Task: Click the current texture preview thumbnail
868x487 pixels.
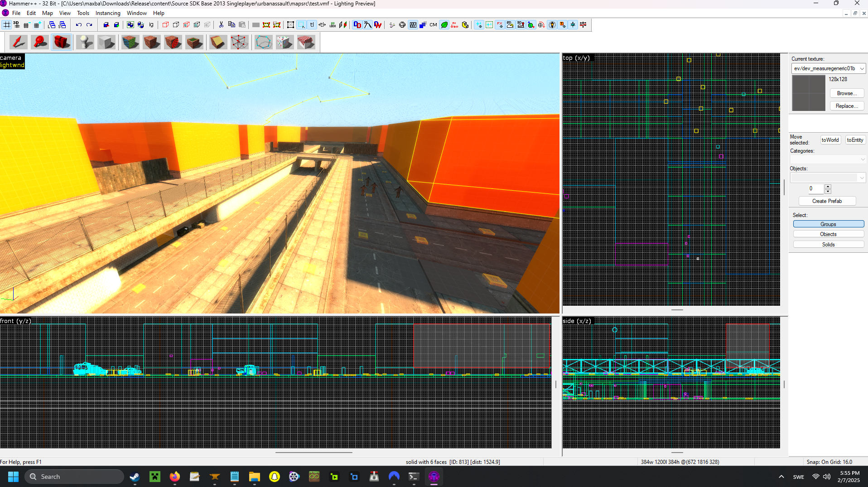Action: [809, 93]
